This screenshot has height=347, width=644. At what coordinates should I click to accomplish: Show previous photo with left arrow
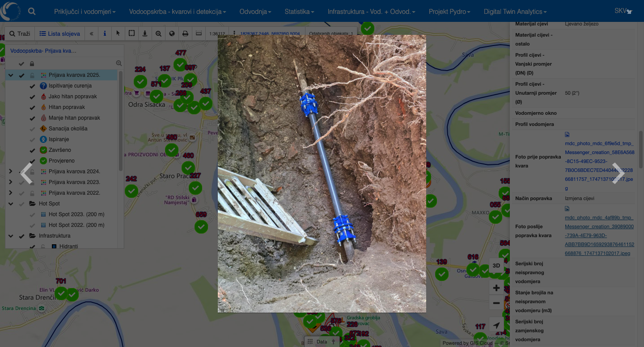(x=26, y=173)
